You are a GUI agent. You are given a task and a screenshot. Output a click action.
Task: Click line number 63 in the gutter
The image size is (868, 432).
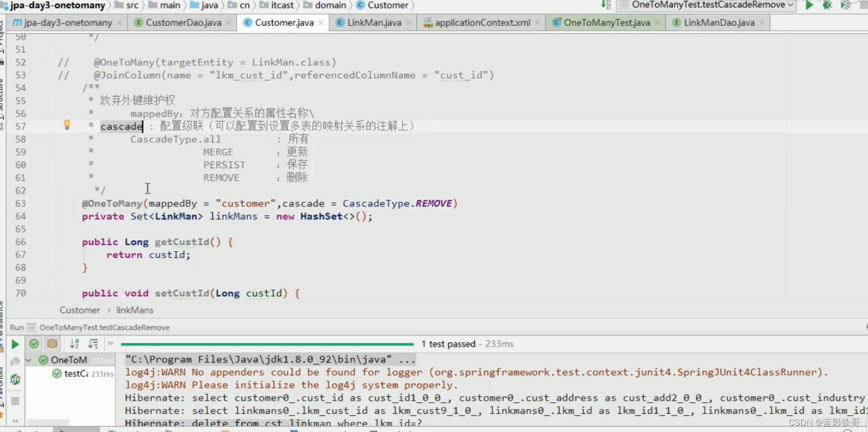pyautogui.click(x=20, y=203)
